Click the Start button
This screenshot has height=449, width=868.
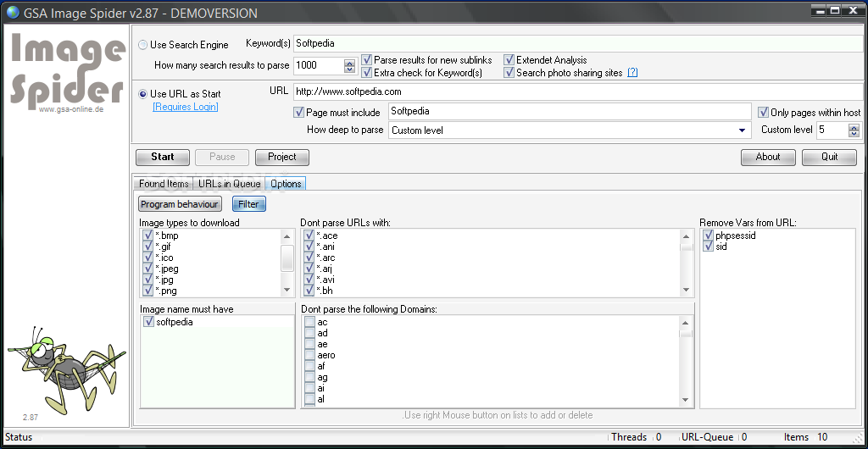163,157
